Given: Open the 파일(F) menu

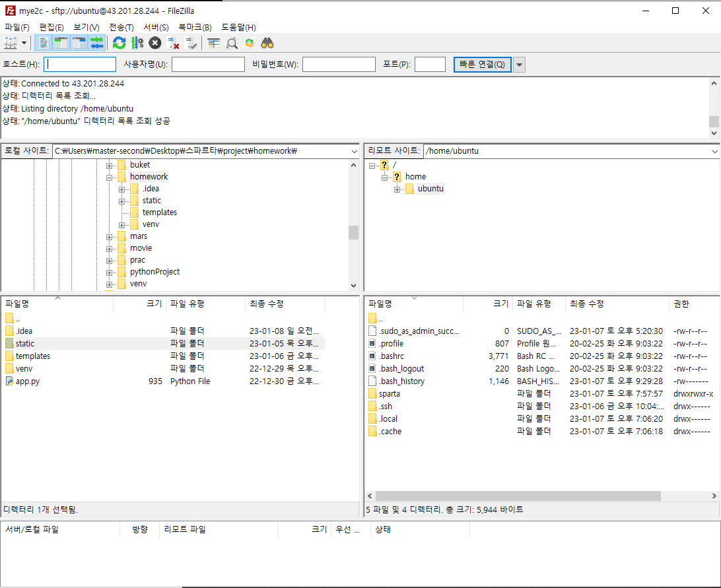Looking at the screenshot, I should coord(17,28).
